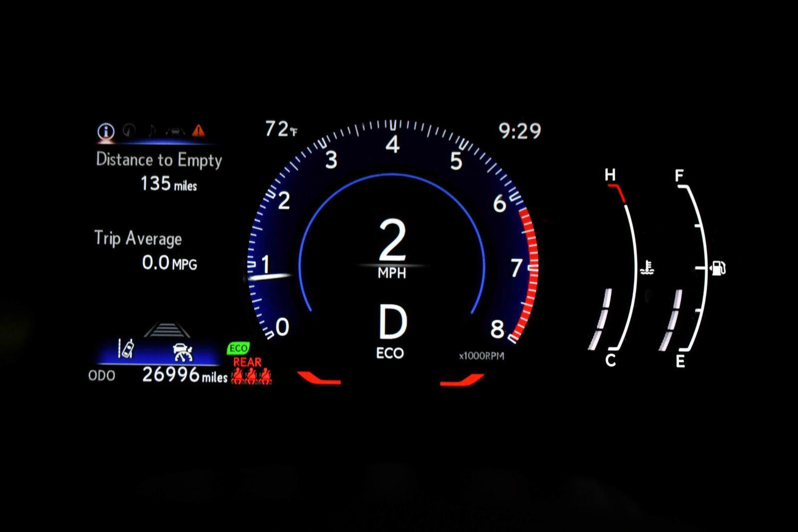Image resolution: width=798 pixels, height=532 pixels.
Task: Tap the x1000RPM label
Action: click(482, 356)
